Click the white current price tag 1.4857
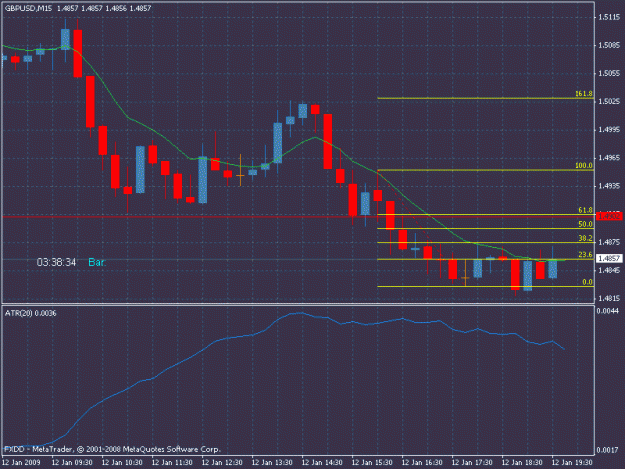This screenshot has height=469, width=625. 609,259
